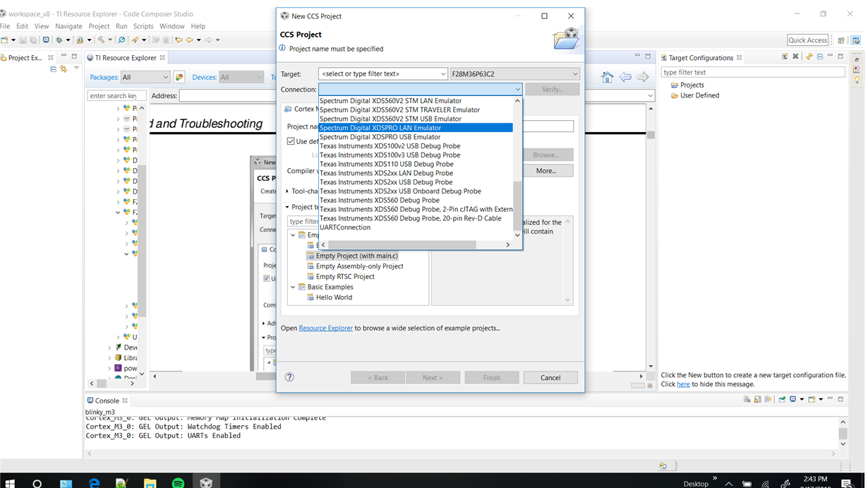
Task: Select Spectrum Digital XDSPRO LAN Emulator
Action: click(416, 128)
